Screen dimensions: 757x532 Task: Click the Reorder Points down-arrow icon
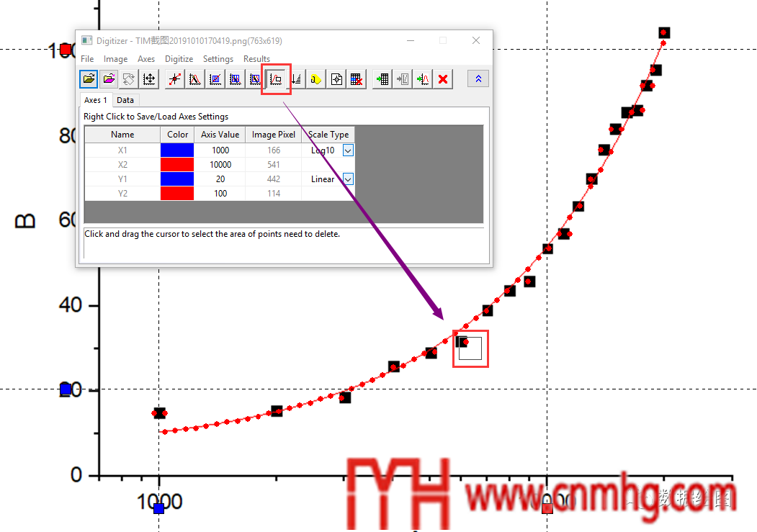tap(296, 79)
